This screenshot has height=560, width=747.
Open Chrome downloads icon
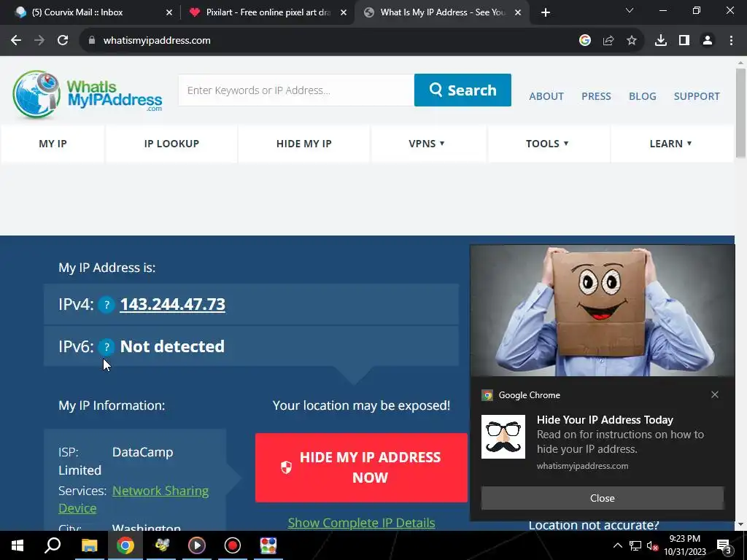pyautogui.click(x=661, y=41)
